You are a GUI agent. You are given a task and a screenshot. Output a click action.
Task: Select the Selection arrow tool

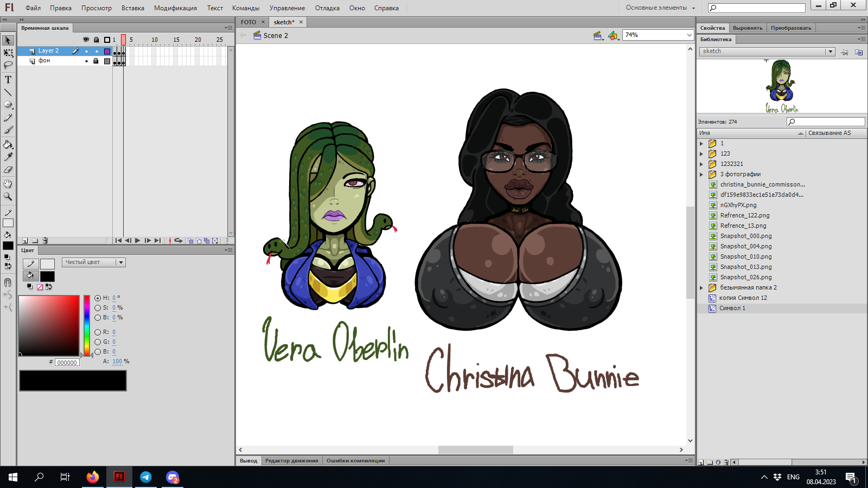point(8,40)
